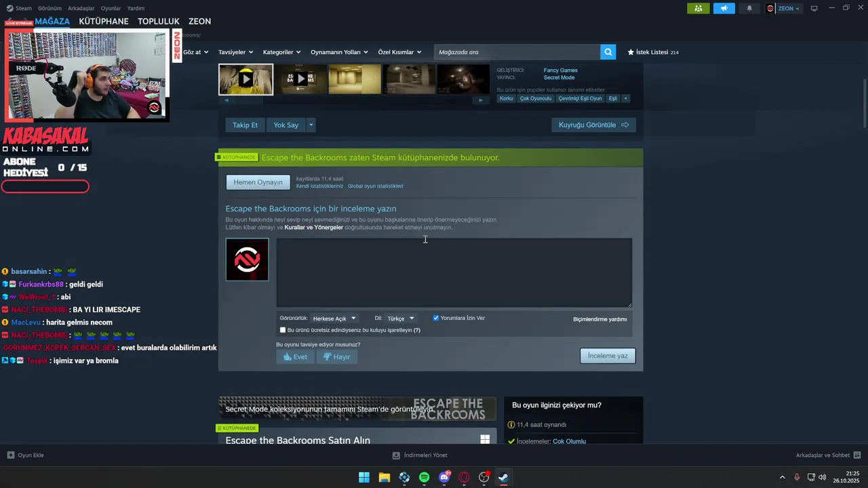The width and height of the screenshot is (868, 488).
Task: Open the Fancy Games developer link
Action: point(560,70)
